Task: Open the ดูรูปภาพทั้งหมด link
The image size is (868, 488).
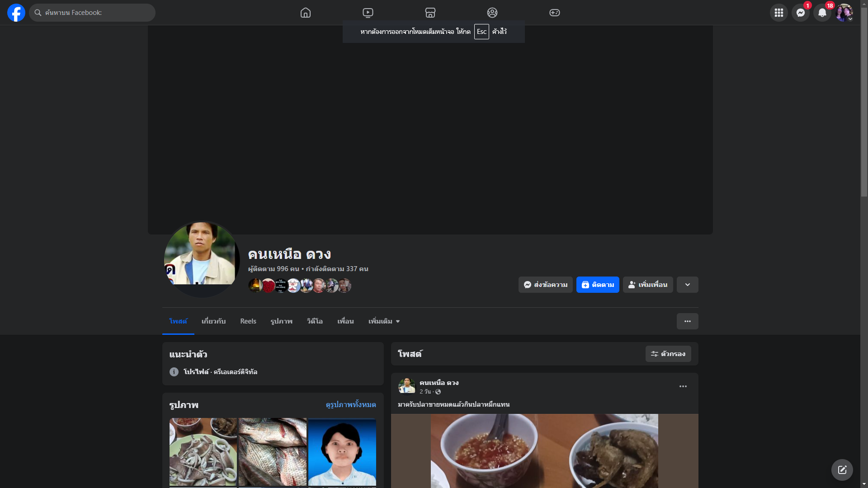Action: 351,404
